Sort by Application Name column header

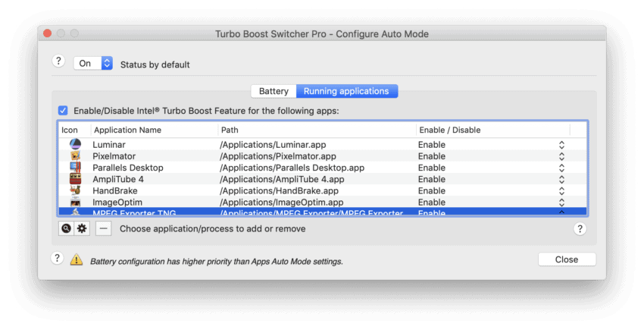click(155, 130)
